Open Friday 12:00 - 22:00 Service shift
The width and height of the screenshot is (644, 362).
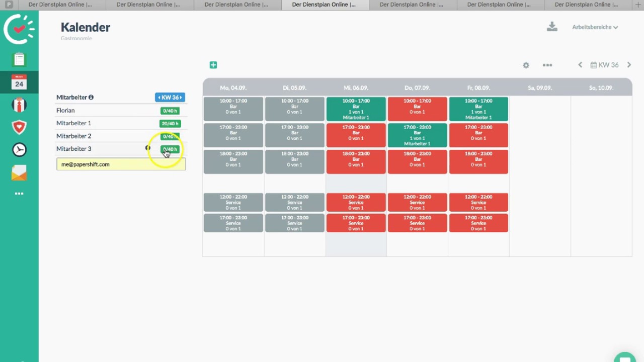tap(479, 202)
